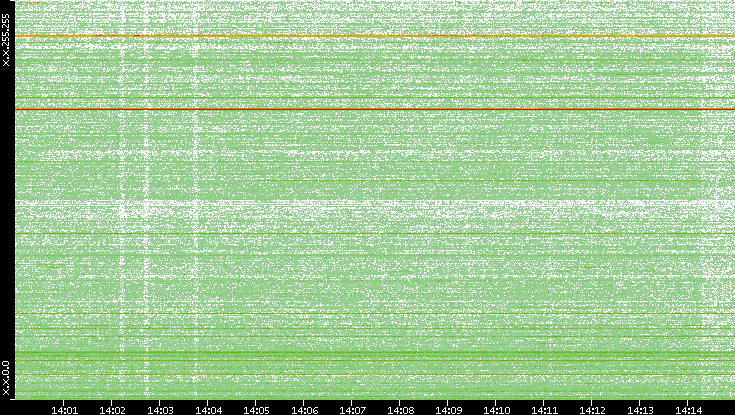Click the solid red horizontal line
Image resolution: width=735 pixels, height=415 pixels.
point(375,109)
